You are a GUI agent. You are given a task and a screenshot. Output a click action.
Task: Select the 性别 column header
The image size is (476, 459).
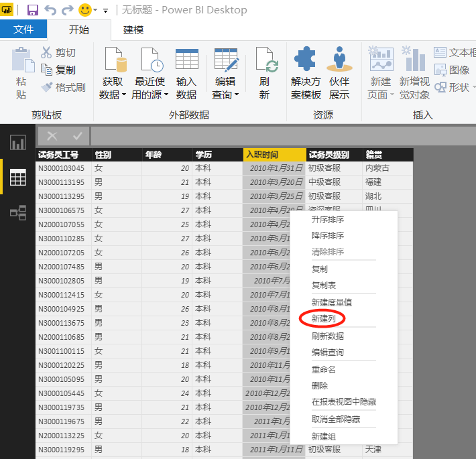pyautogui.click(x=117, y=155)
